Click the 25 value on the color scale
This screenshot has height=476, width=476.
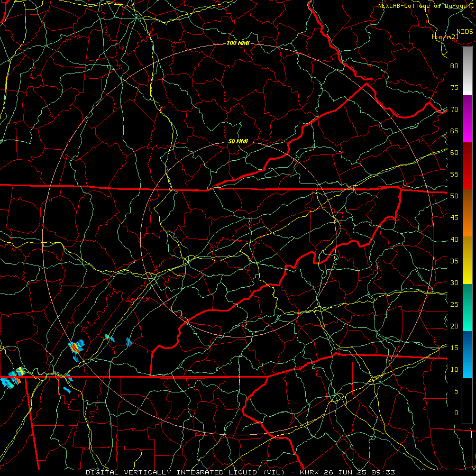coord(454,305)
